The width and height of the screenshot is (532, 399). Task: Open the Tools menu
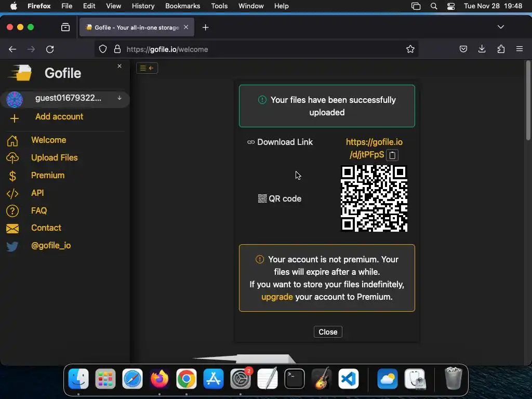[219, 6]
